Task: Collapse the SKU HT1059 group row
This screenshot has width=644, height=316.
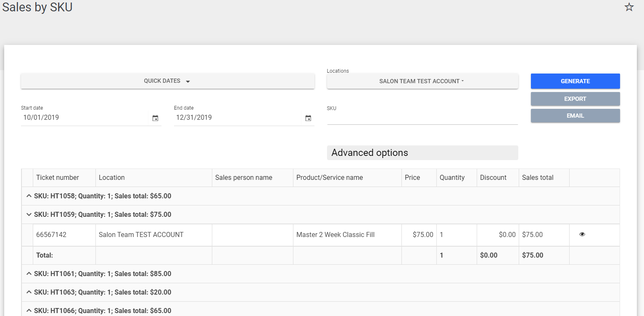Action: pyautogui.click(x=29, y=215)
